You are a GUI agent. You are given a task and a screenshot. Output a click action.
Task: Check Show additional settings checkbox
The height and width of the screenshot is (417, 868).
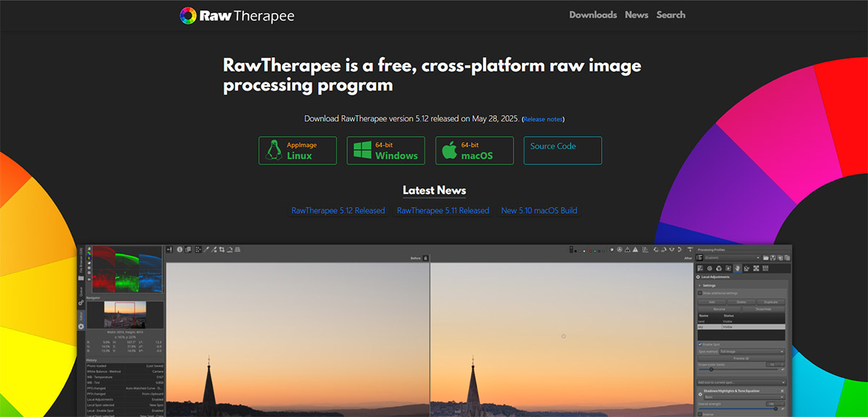click(x=699, y=293)
